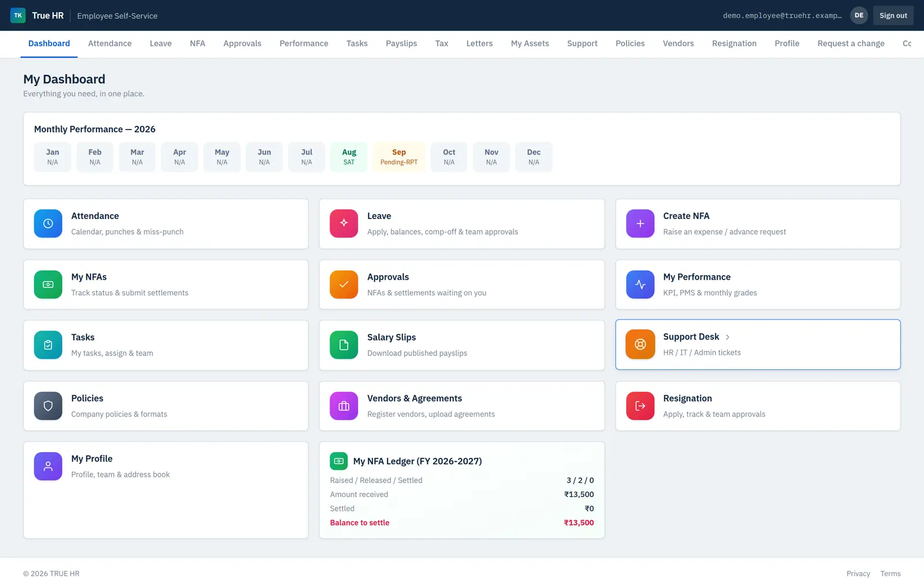Expand the Support Desk chevron arrow
Image resolution: width=924 pixels, height=578 pixels.
point(728,337)
